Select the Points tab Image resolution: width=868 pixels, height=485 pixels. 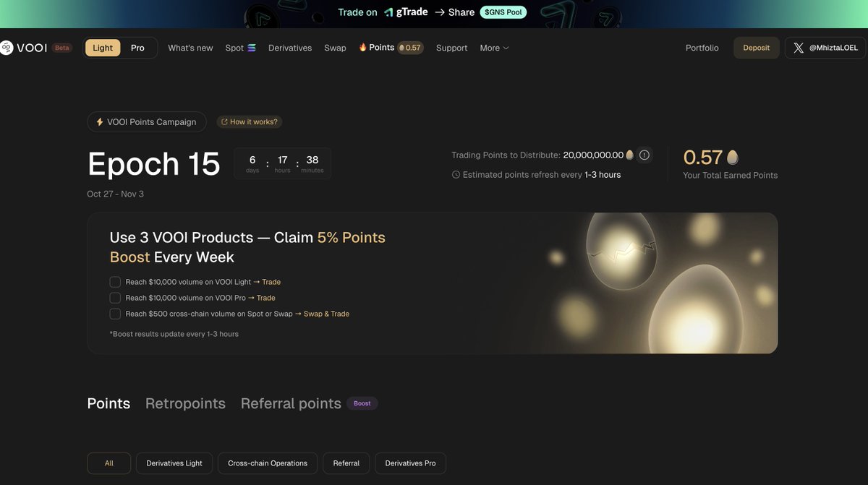tap(109, 403)
